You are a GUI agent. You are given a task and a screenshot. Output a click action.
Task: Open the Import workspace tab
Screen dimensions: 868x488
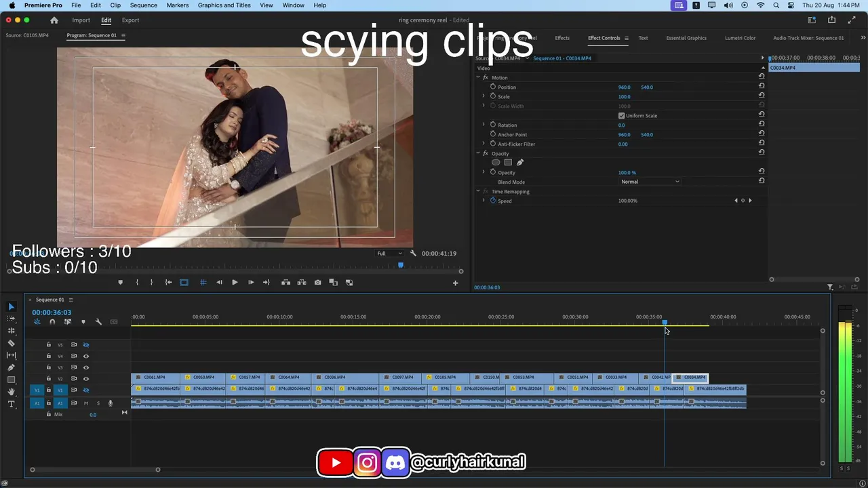tap(81, 20)
